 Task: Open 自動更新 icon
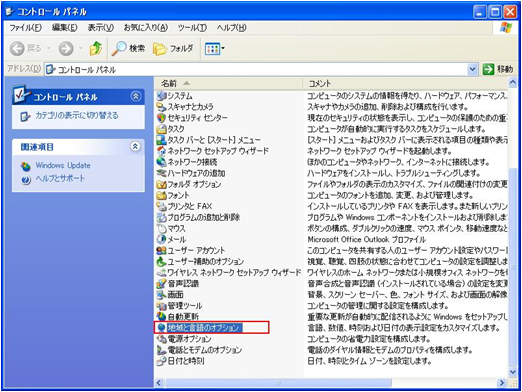[x=162, y=317]
